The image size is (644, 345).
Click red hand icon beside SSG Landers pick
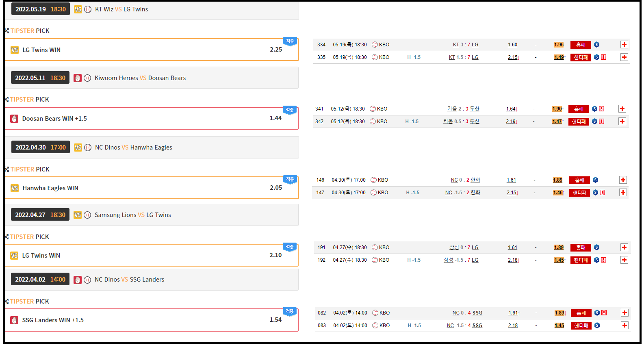pos(14,320)
